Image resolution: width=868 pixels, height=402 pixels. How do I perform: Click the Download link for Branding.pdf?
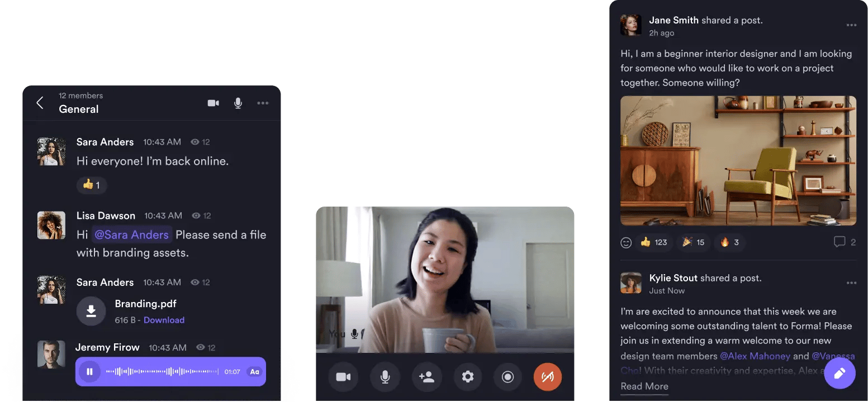click(x=164, y=320)
